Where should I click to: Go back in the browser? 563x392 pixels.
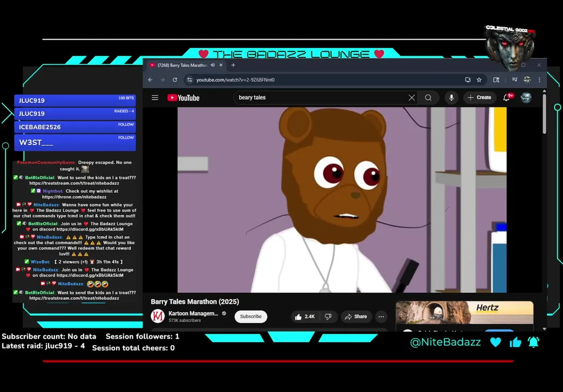click(x=150, y=79)
